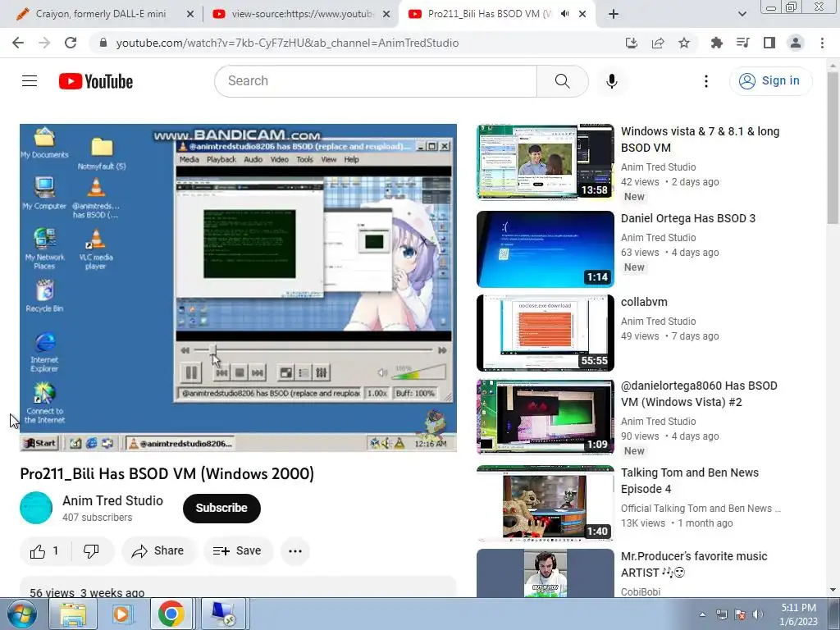This screenshot has height=630, width=840.
Task: Click the Sign in button
Action: pyautogui.click(x=770, y=81)
